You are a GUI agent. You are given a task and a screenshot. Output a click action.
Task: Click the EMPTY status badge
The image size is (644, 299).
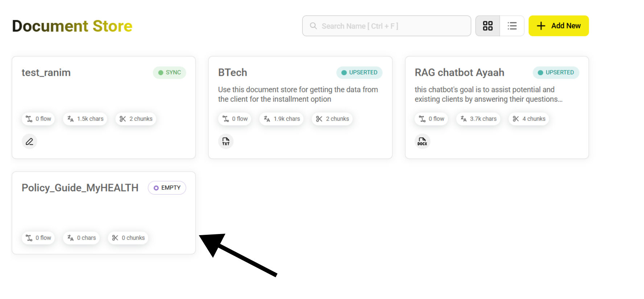click(x=167, y=188)
